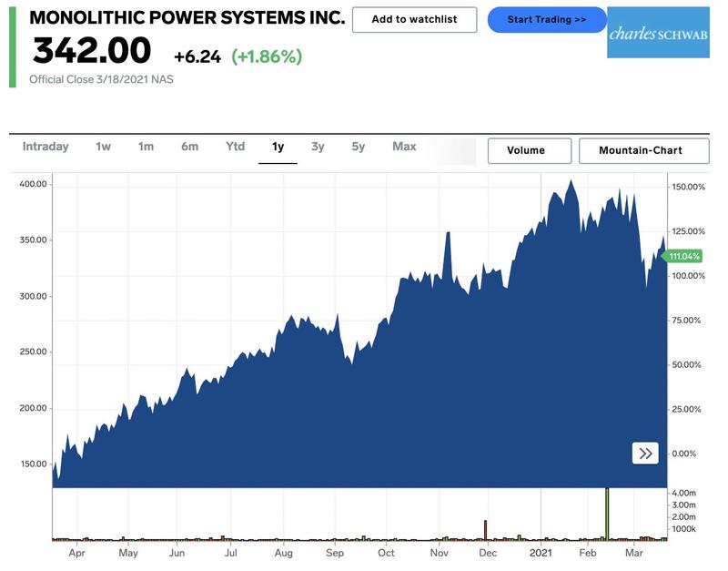Switch the chart to 6m range
The height and width of the screenshot is (571, 728).
pos(189,147)
